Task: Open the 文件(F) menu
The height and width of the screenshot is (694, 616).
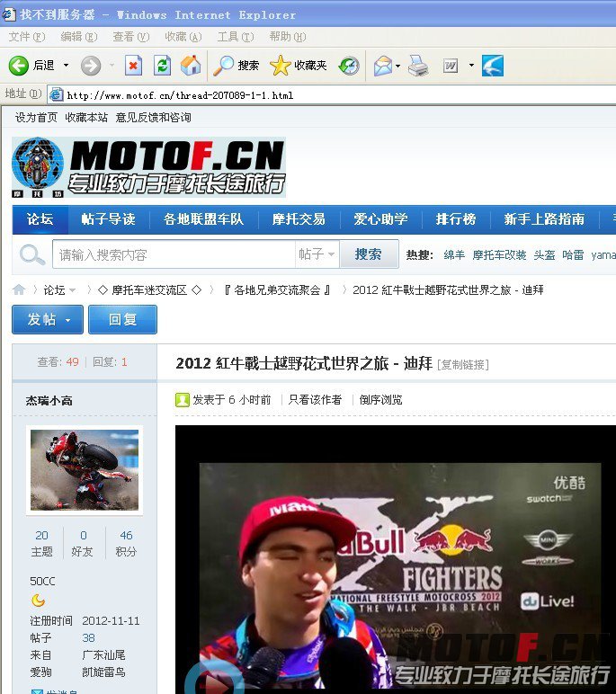Action: click(x=27, y=37)
